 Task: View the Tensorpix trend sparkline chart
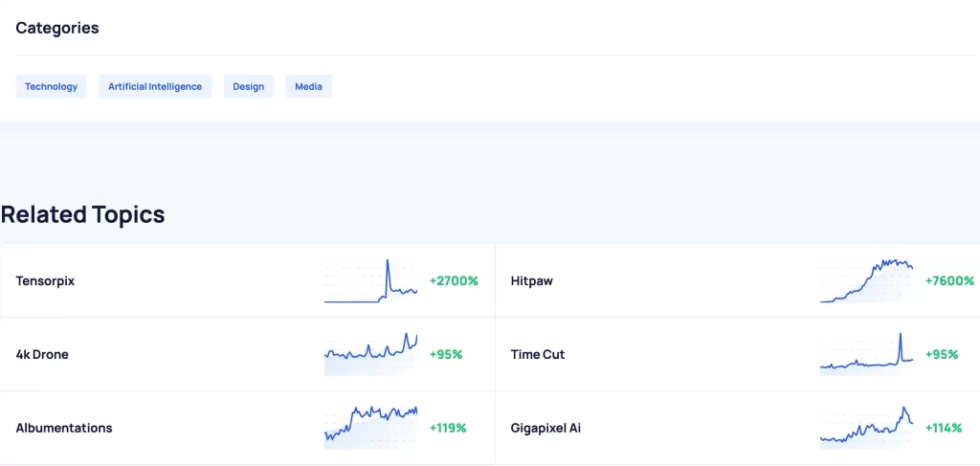[370, 281]
